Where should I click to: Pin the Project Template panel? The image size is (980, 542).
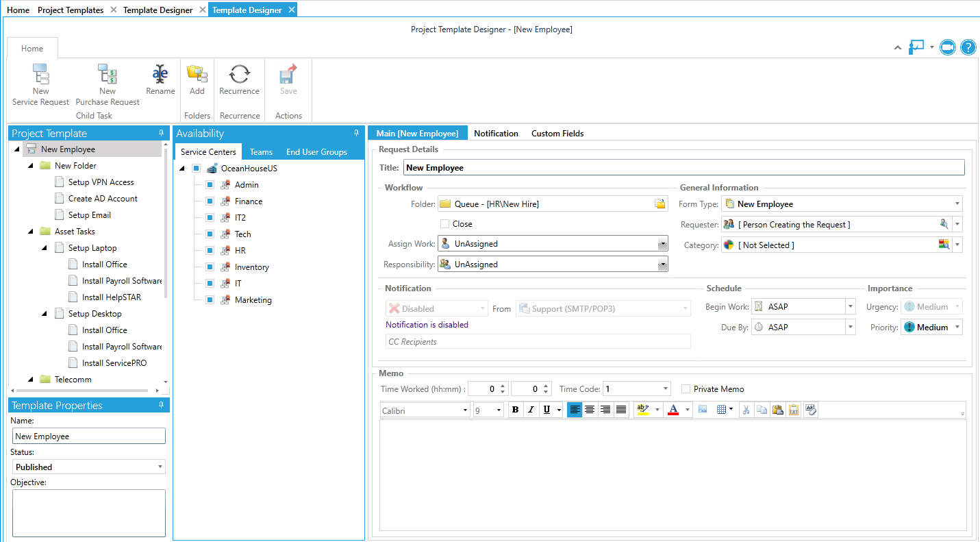click(x=162, y=133)
